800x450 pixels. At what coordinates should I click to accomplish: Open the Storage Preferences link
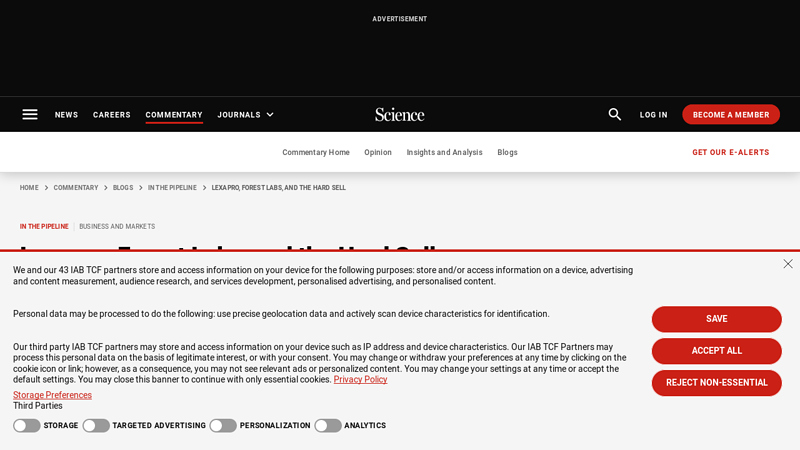pos(52,395)
